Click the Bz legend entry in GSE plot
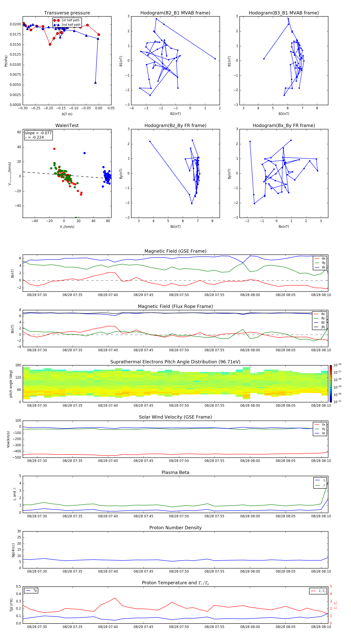 click(x=320, y=267)
